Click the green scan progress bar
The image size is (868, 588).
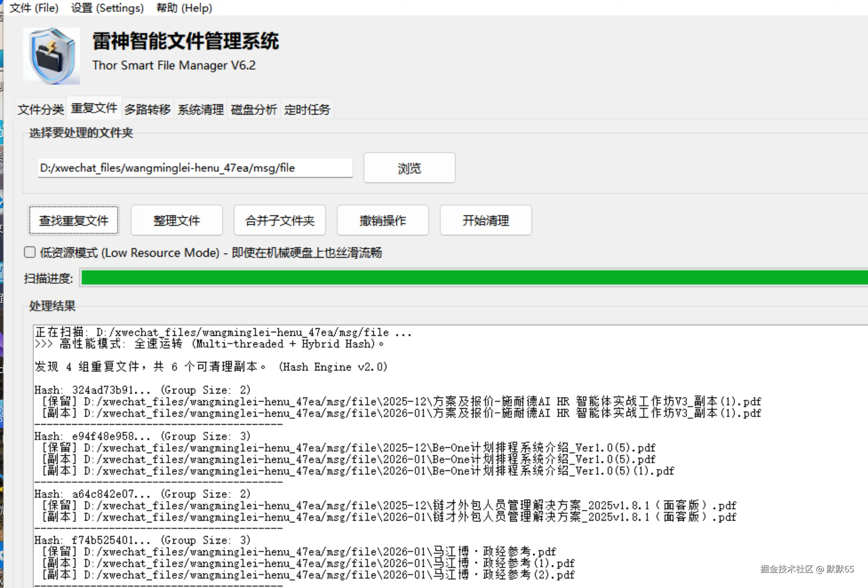pyautogui.click(x=474, y=278)
